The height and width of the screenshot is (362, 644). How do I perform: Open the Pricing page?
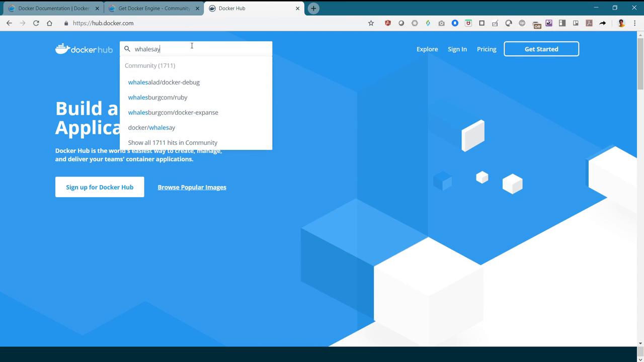pyautogui.click(x=487, y=49)
